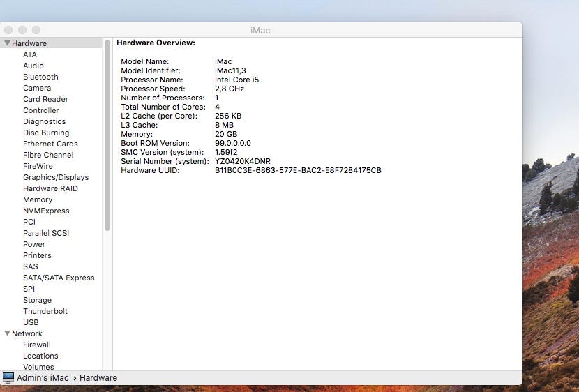Select USB in sidebar
The height and width of the screenshot is (392, 579).
coord(31,323)
